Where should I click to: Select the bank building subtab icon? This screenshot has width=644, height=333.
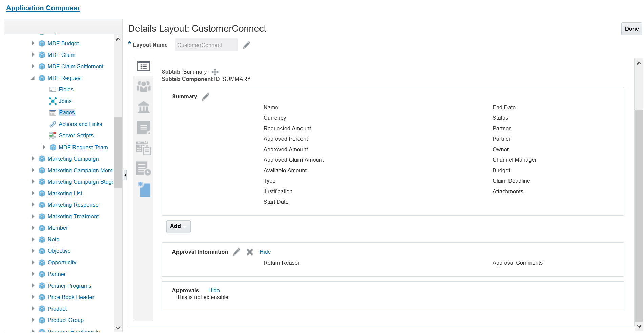point(143,107)
